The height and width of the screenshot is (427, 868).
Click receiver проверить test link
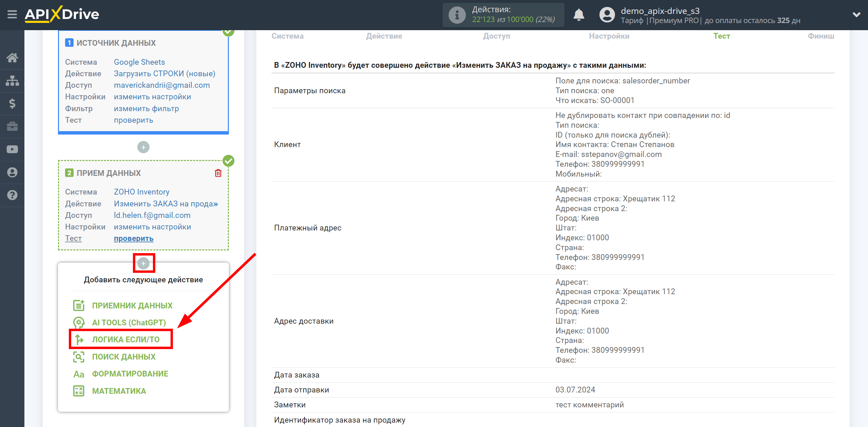tap(133, 239)
